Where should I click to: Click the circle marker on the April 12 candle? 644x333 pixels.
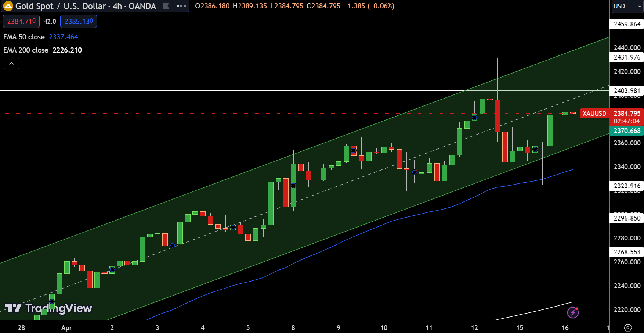pos(474,118)
